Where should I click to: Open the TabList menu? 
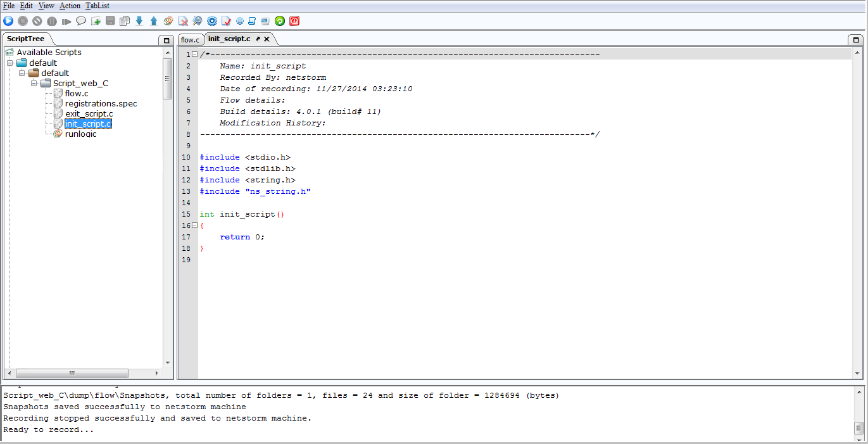coord(97,6)
